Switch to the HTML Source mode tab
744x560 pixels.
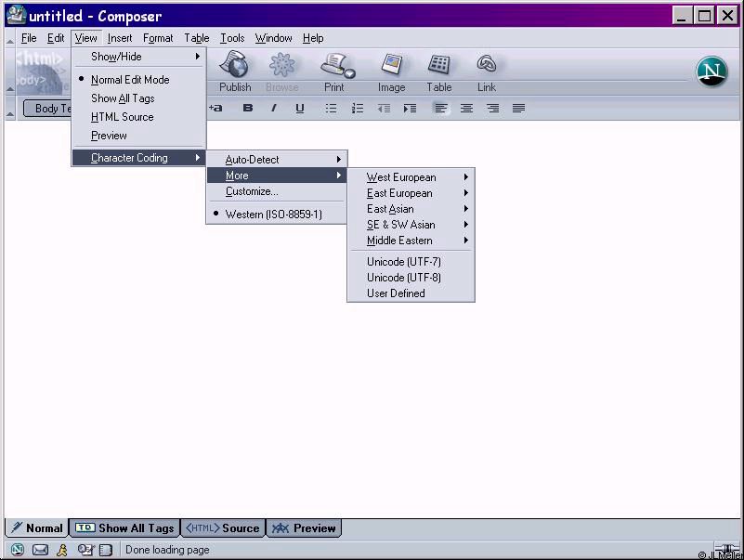(x=223, y=527)
